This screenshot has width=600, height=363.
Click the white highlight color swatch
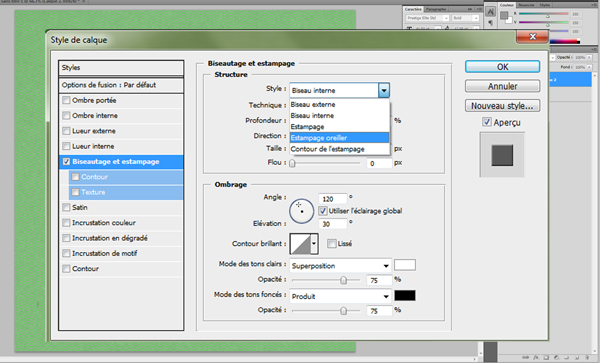(x=405, y=265)
